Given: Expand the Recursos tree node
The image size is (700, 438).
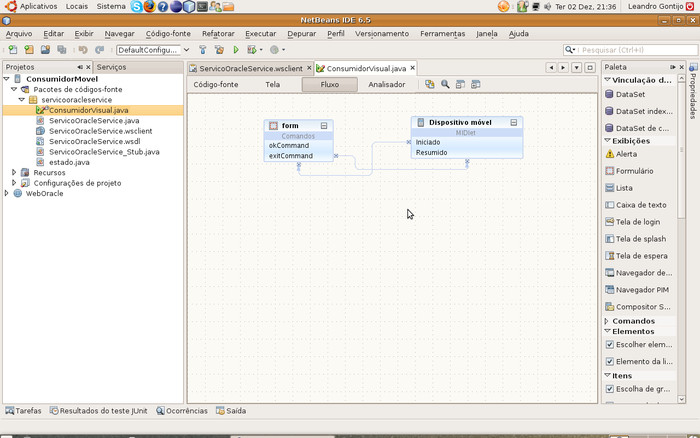Looking at the screenshot, I should [x=14, y=172].
